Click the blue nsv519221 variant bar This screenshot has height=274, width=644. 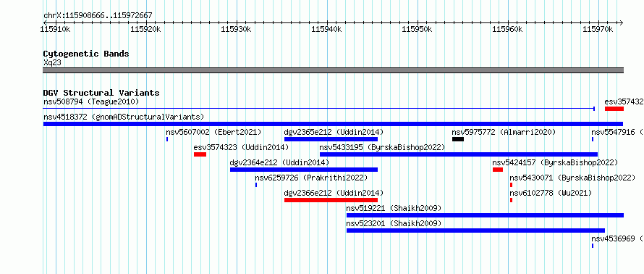485,215
